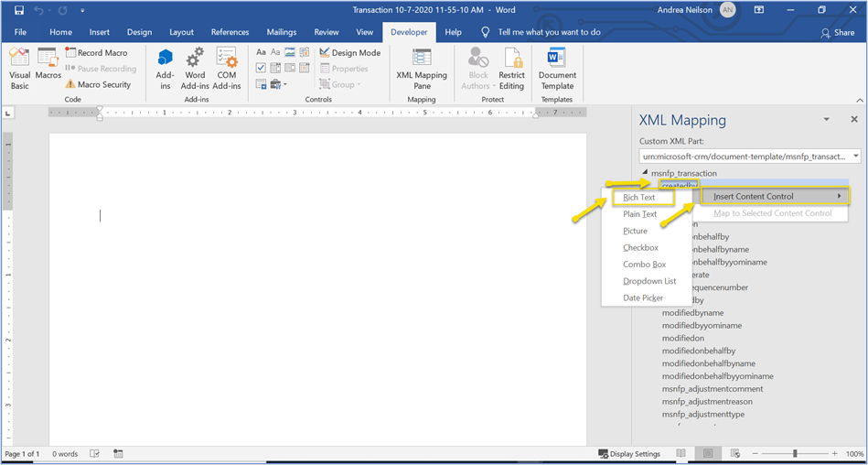Switch to the Insert tab
868x465 pixels.
coord(100,32)
